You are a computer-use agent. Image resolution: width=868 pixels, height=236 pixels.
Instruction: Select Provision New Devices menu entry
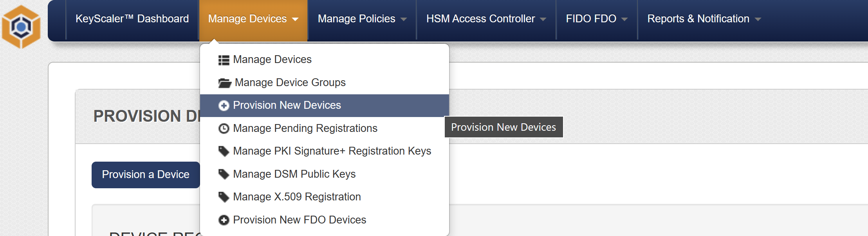325,105
